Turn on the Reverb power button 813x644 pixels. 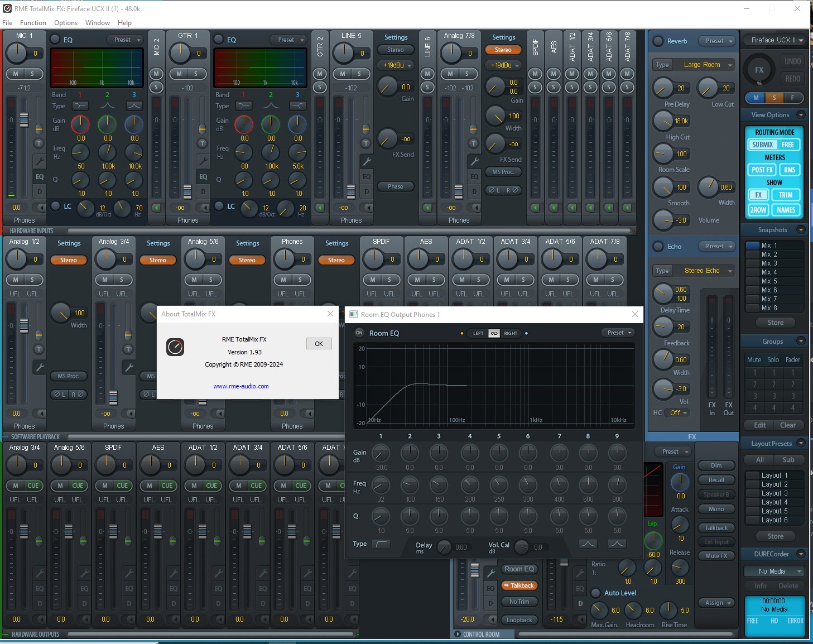tap(658, 41)
